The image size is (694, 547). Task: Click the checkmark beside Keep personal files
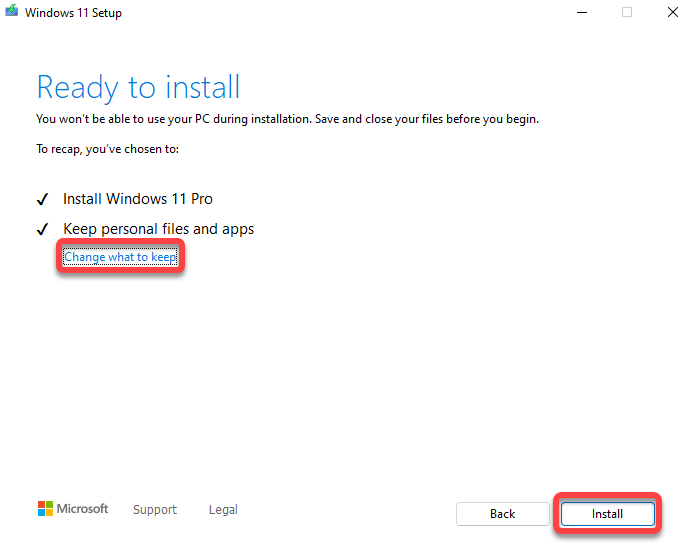click(42, 229)
